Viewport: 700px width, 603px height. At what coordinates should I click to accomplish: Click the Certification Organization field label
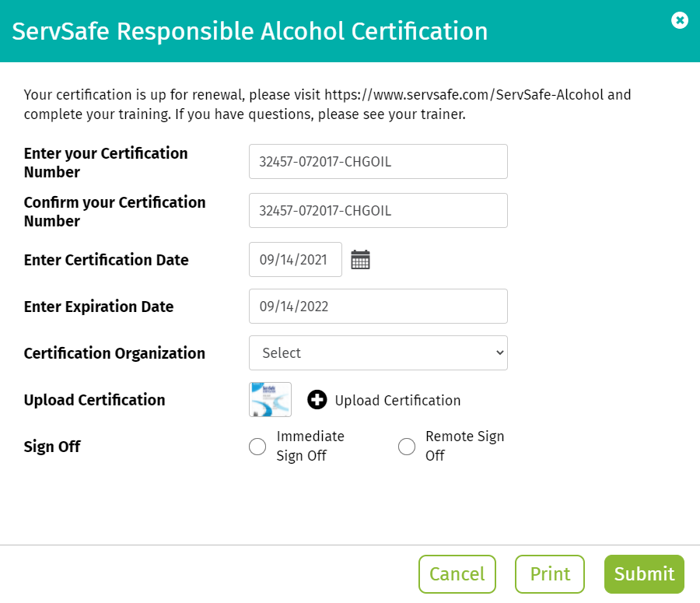pyautogui.click(x=114, y=353)
